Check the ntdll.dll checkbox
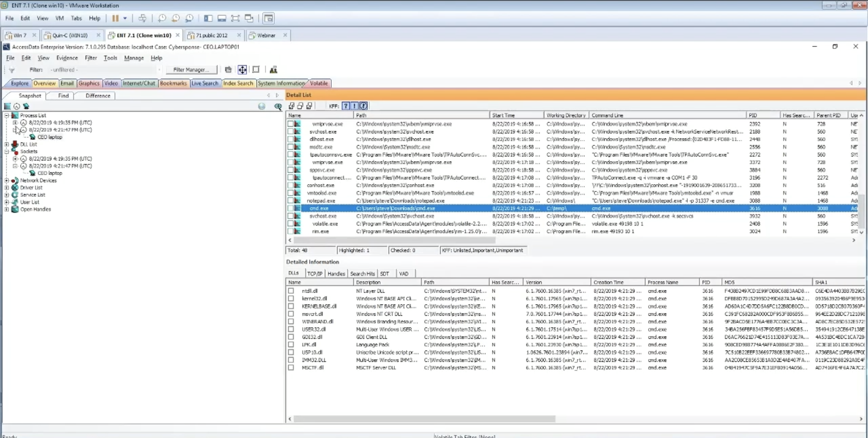Image resolution: width=868 pixels, height=438 pixels. 291,290
